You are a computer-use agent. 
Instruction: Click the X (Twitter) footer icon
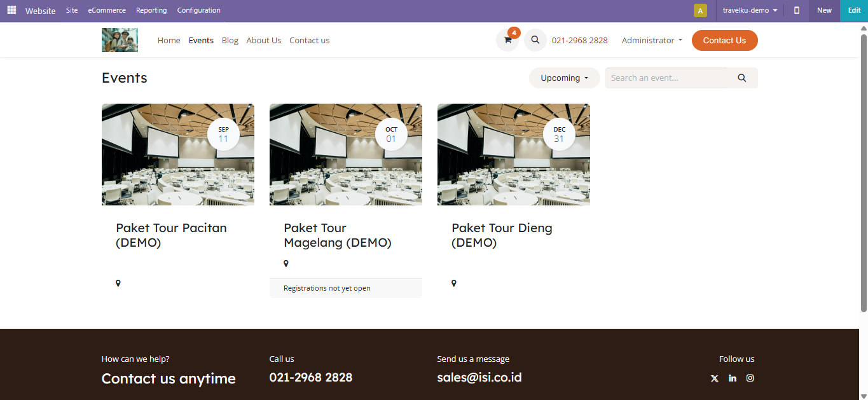(x=714, y=378)
